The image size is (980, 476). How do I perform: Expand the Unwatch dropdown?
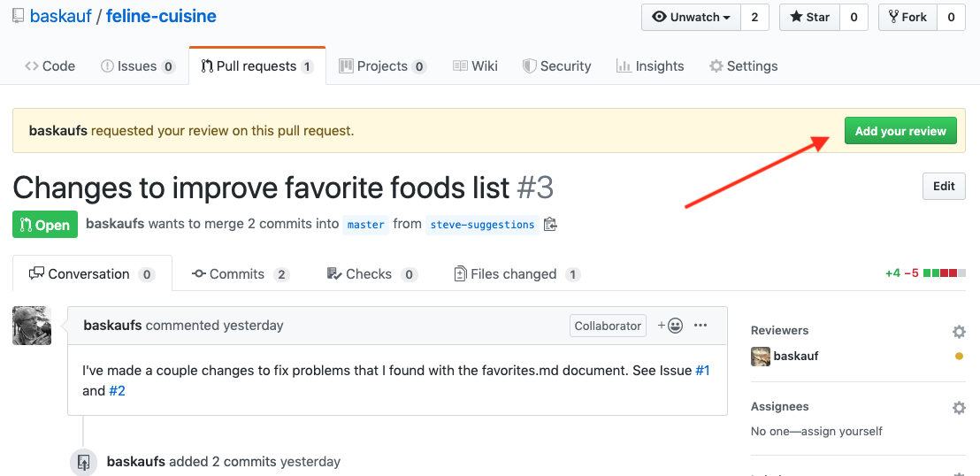coord(692,18)
